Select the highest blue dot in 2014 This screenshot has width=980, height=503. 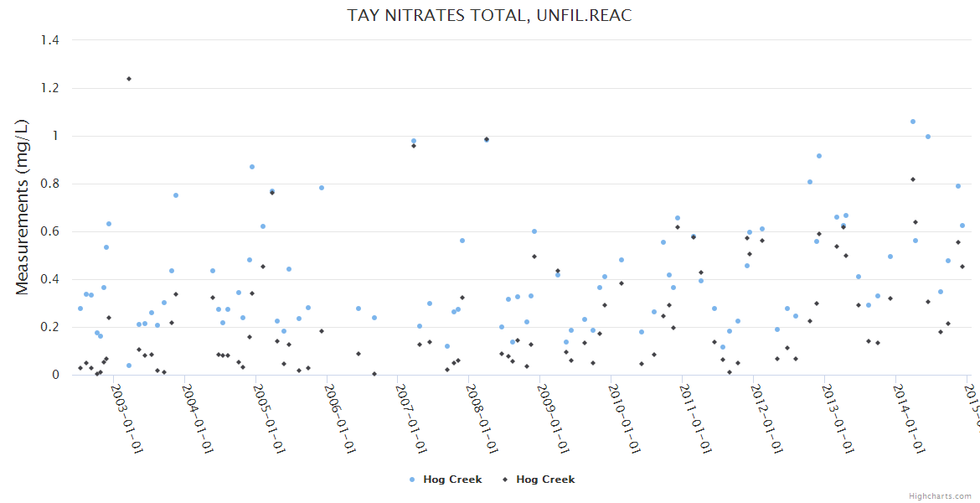point(913,122)
